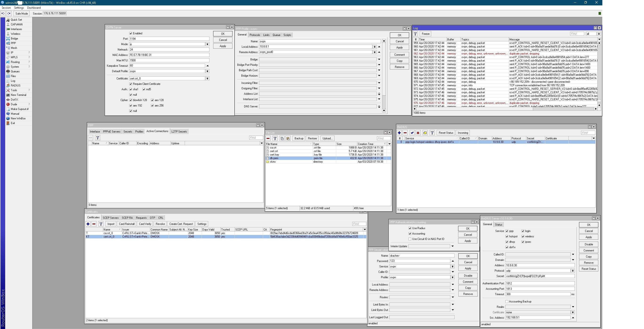Open Remote Address dropdown in PPP Profile
The height and width of the screenshot is (329, 644).
pyautogui.click(x=375, y=52)
